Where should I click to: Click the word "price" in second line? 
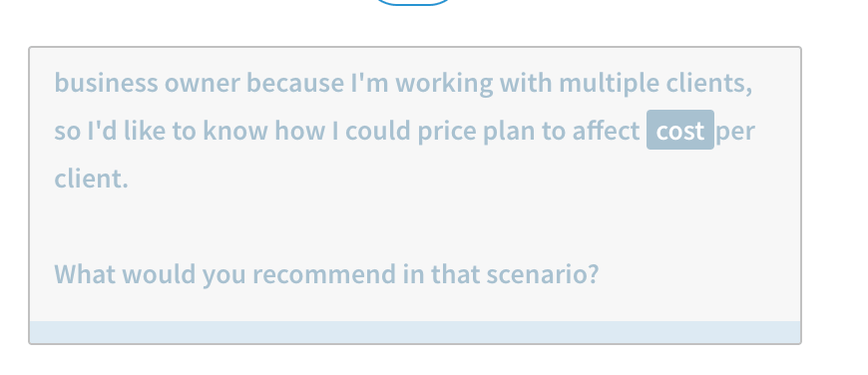tap(447, 132)
